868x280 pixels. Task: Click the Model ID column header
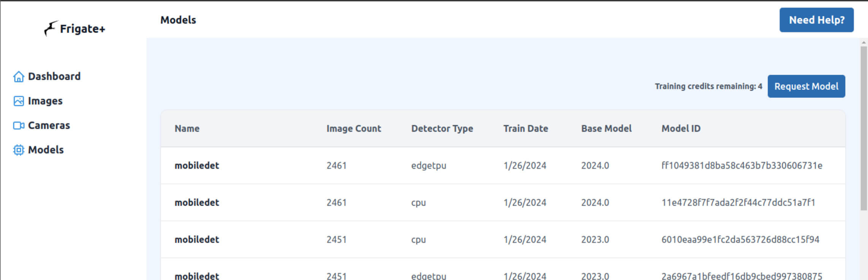coord(681,129)
